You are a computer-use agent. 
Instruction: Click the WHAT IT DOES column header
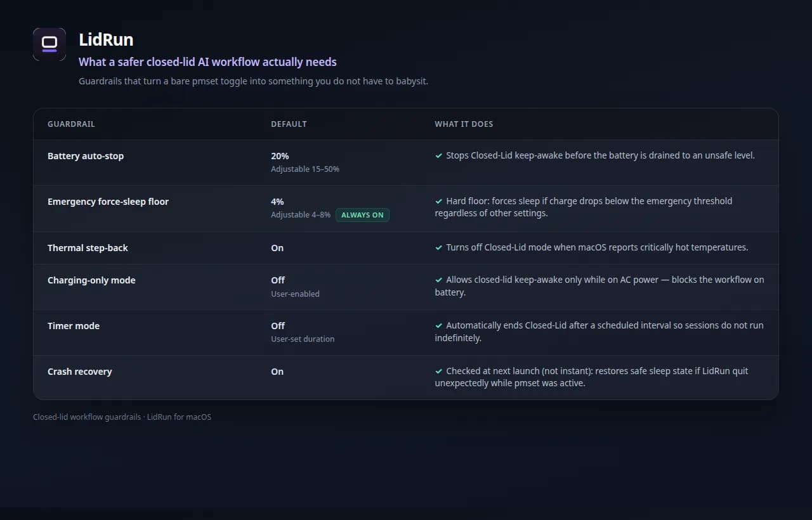pos(464,124)
